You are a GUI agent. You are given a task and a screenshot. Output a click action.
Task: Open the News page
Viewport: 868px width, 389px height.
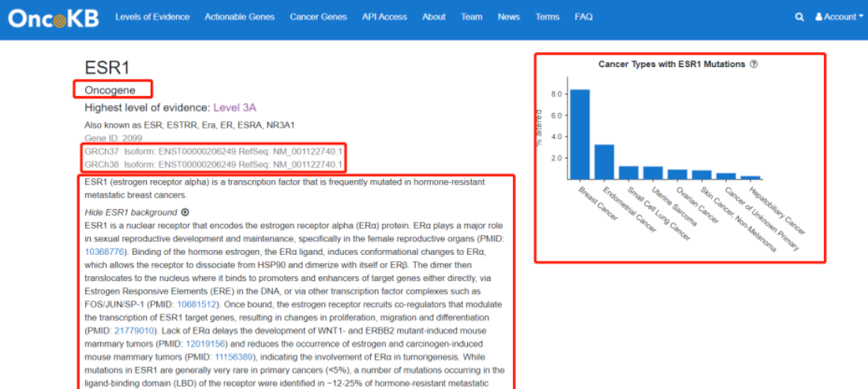(509, 17)
